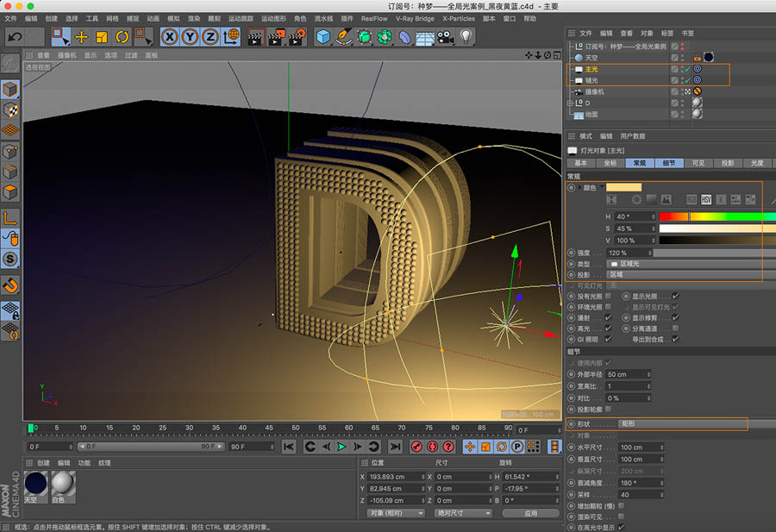Viewport: 776px width, 532px height.
Task: Open the 运动图形 menu
Action: (x=273, y=18)
